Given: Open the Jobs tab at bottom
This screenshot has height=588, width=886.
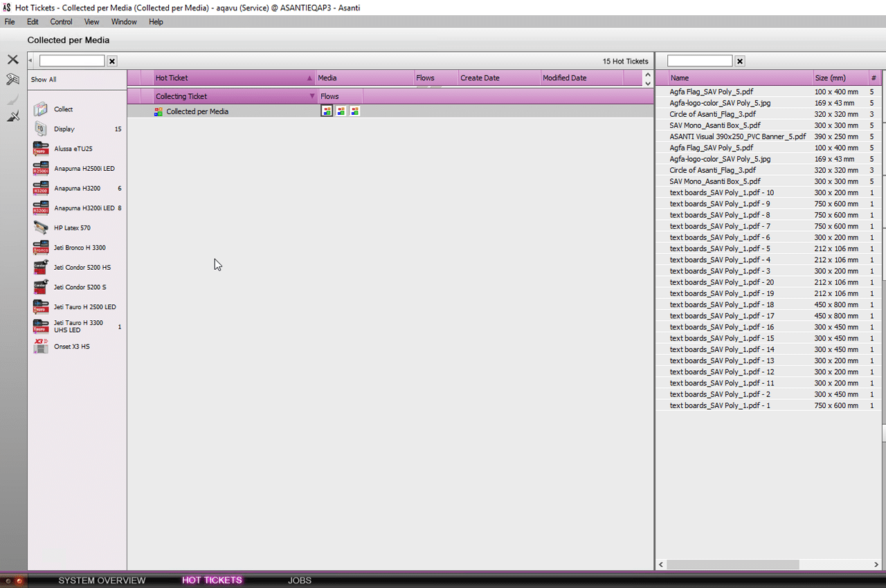Looking at the screenshot, I should [x=300, y=580].
